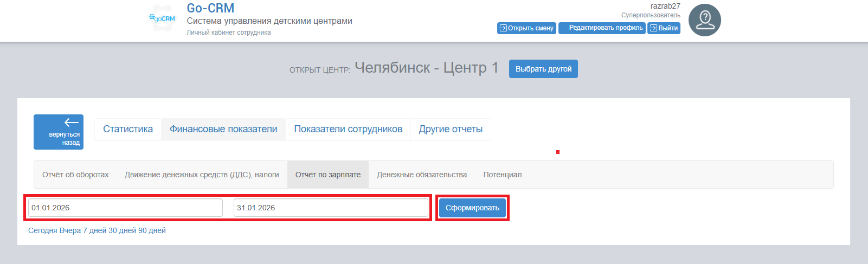Click the username 'razrab27'
This screenshot has width=868, height=264.
coord(665,6)
